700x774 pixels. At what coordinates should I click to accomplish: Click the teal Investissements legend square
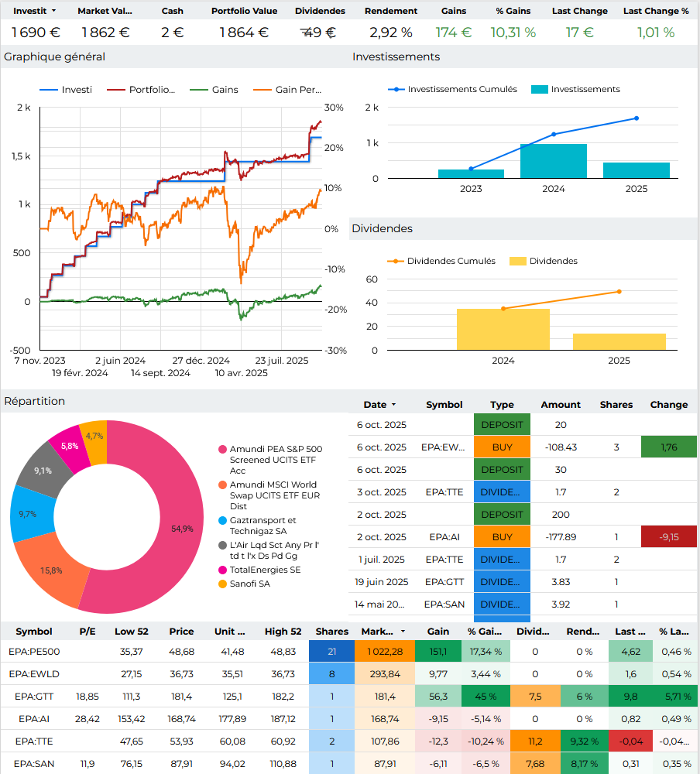(x=540, y=90)
